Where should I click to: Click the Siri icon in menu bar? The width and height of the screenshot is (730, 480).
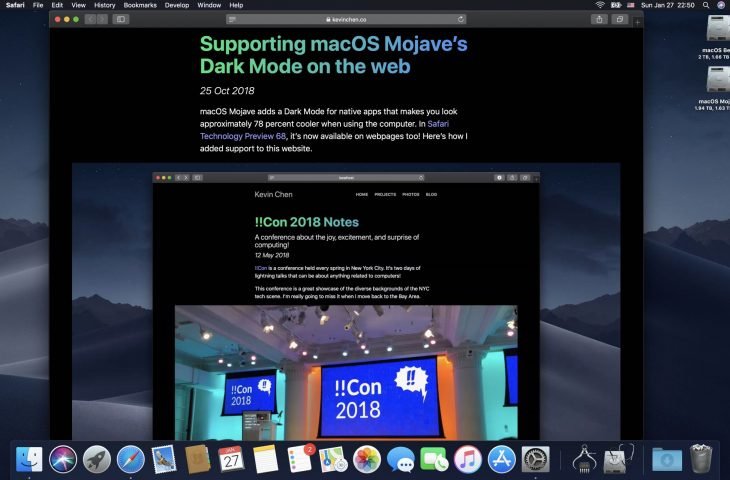pyautogui.click(x=721, y=5)
